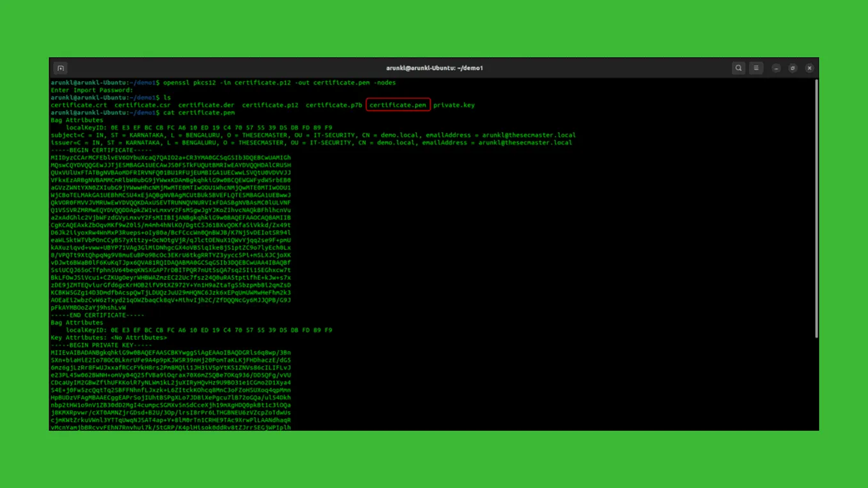Click the private.key filename in the ls output
This screenshot has width=868, height=488.
(454, 105)
